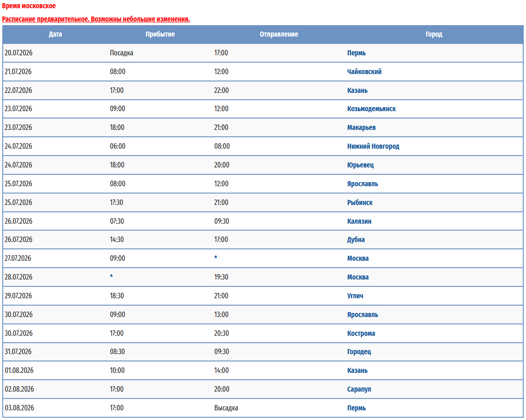Click the arrival asterisk for 28.07.2026
This screenshot has height=420, width=526.
(x=111, y=277)
